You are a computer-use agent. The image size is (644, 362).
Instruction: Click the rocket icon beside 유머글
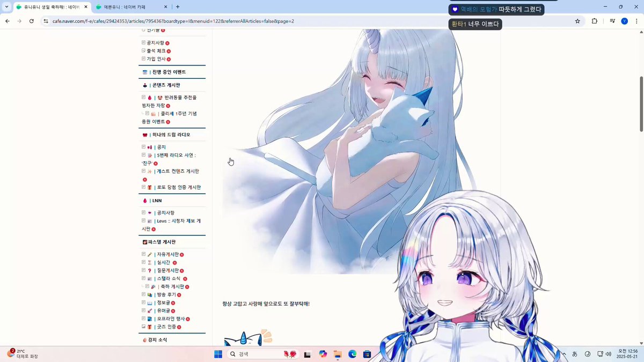150,311
